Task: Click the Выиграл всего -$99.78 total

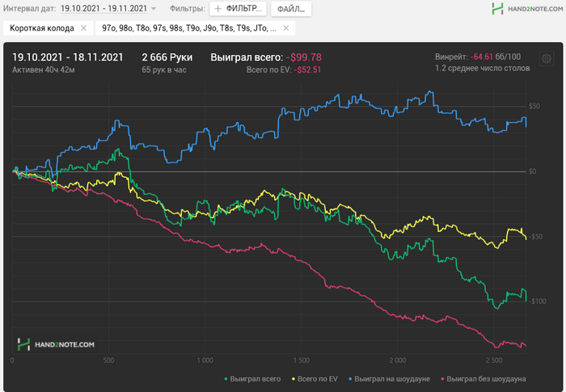Action: click(x=265, y=57)
